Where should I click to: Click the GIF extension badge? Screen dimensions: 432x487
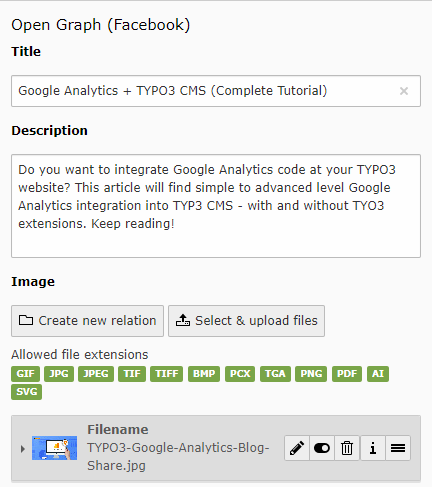pyautogui.click(x=25, y=374)
